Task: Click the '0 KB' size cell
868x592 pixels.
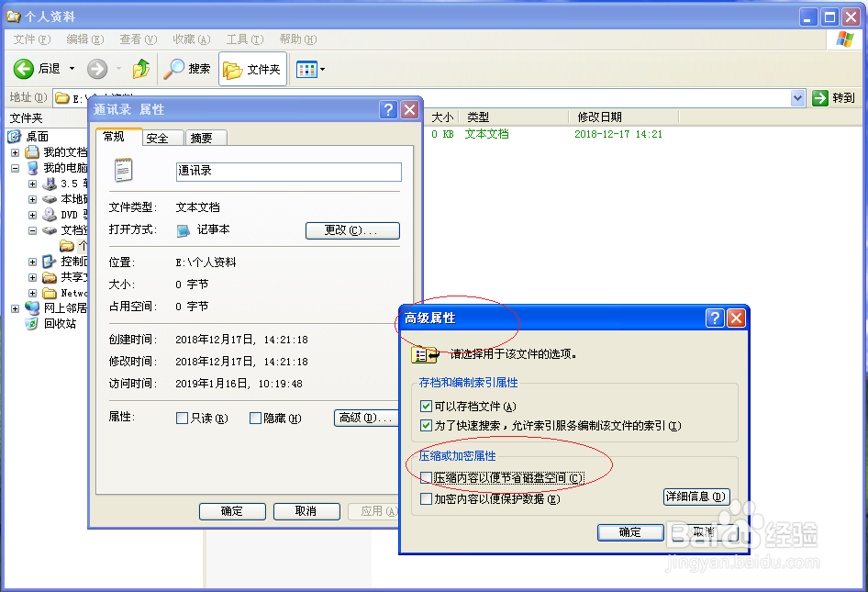Action: point(442,134)
